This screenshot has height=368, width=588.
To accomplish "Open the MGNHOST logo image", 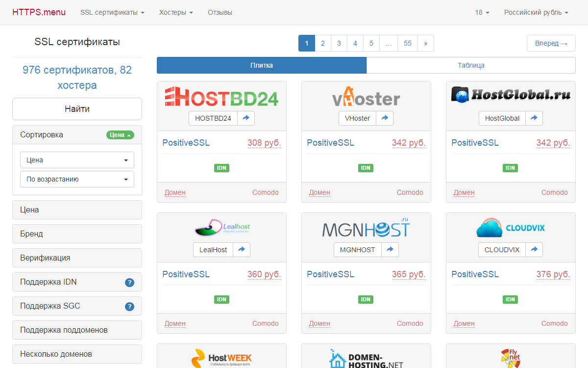I will click(x=366, y=228).
